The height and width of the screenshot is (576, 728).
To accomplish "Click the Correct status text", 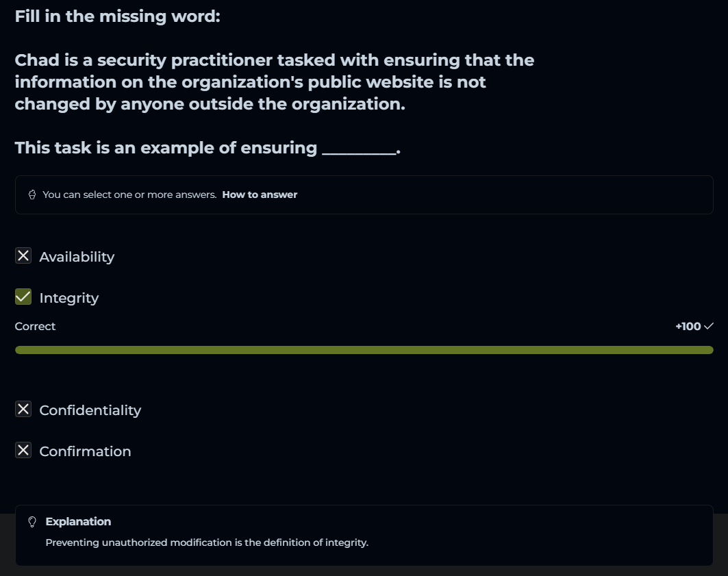I will click(35, 326).
